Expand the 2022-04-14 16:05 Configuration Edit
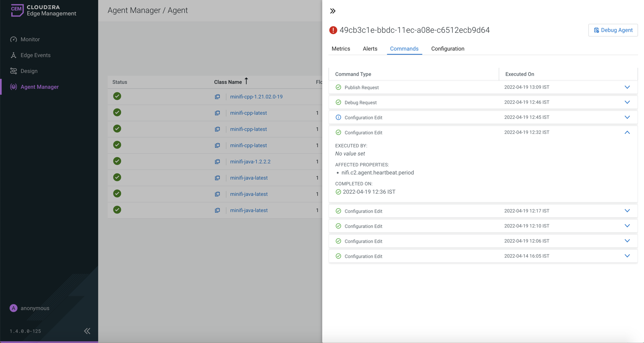 627,256
